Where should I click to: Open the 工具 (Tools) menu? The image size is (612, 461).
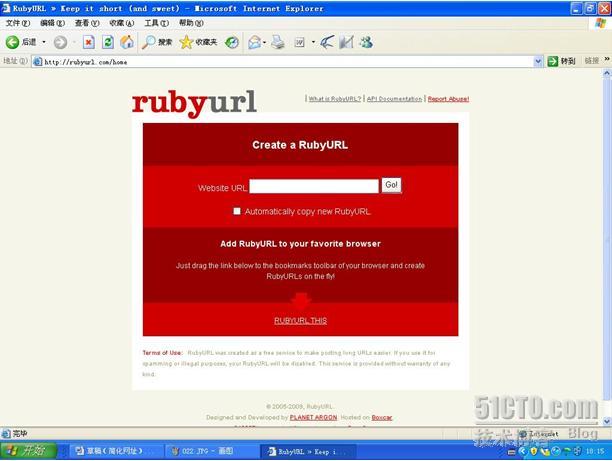(157, 23)
